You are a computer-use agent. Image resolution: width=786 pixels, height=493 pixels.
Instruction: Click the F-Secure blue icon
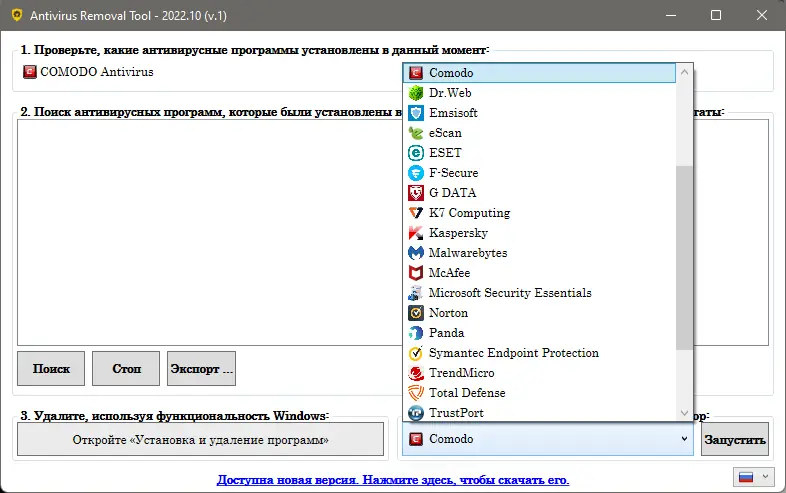pos(416,173)
